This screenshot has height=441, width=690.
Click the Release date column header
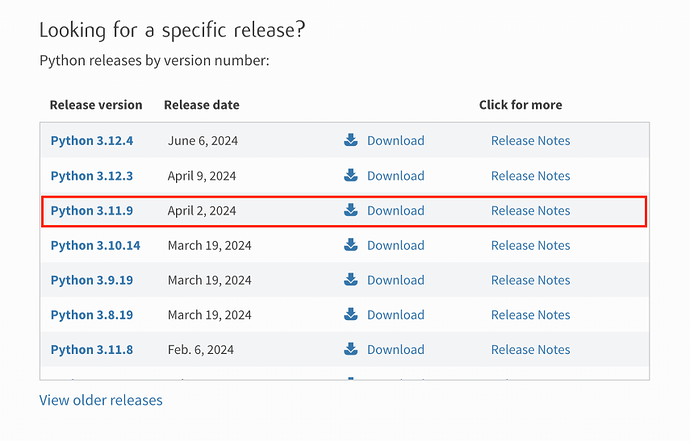click(202, 105)
